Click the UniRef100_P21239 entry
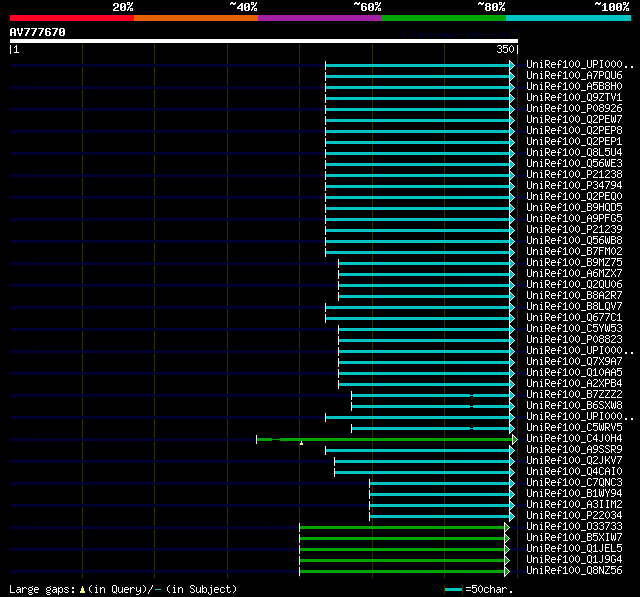The image size is (640, 597). point(574,230)
